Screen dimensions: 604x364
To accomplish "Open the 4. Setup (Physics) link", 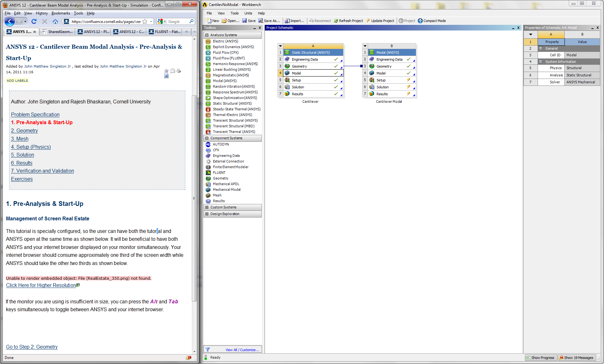I will click(31, 147).
